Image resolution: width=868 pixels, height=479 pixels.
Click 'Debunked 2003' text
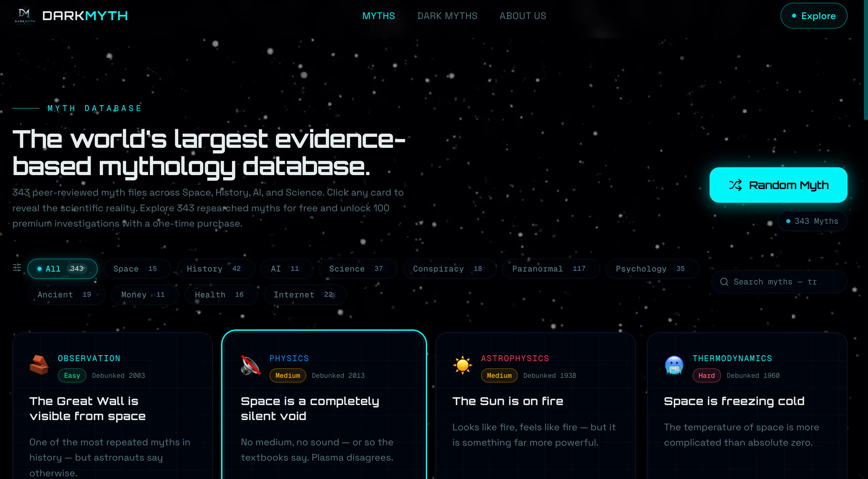pyautogui.click(x=119, y=375)
